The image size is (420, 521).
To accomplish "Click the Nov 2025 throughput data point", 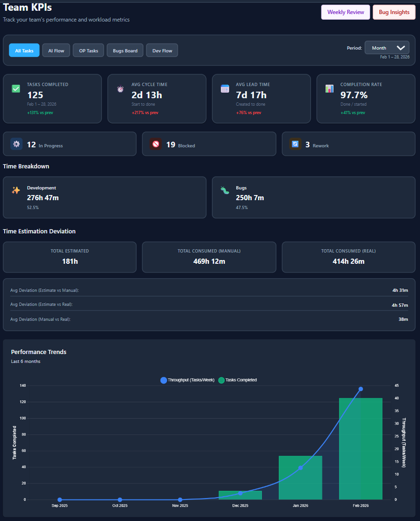I will click(180, 500).
